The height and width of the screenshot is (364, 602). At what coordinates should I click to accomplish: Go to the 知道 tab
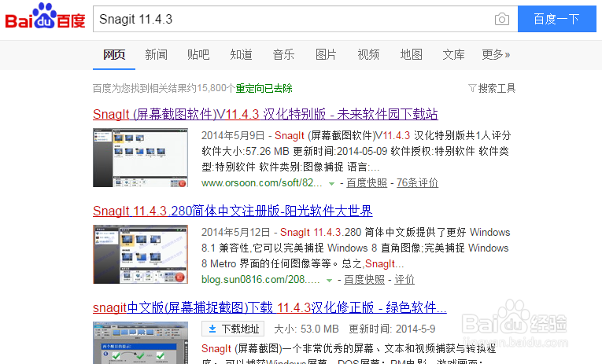click(x=241, y=54)
